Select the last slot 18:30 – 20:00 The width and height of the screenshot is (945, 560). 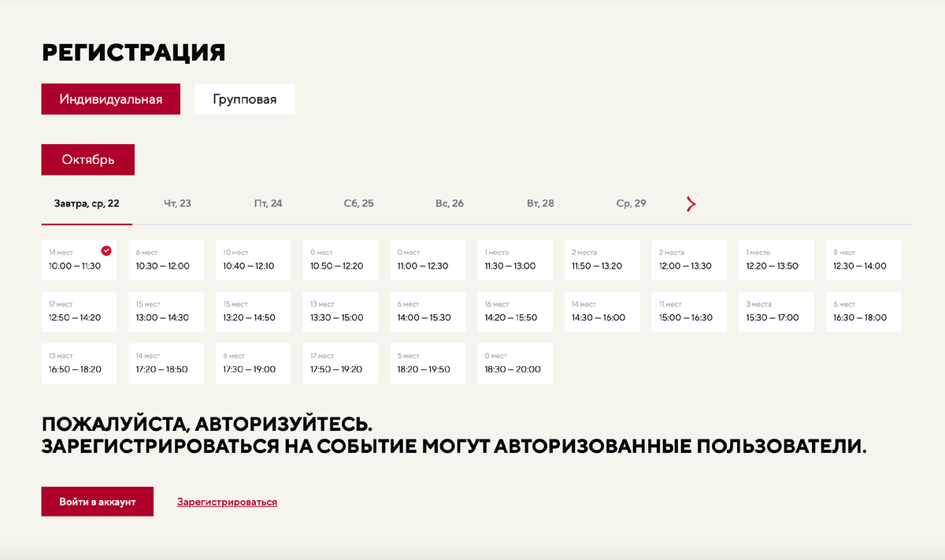(x=514, y=363)
